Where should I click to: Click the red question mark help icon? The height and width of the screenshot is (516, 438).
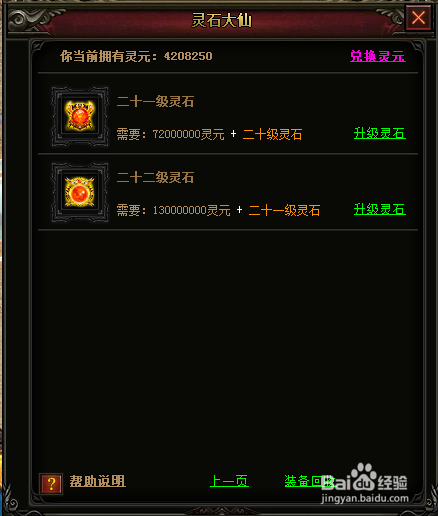(51, 483)
